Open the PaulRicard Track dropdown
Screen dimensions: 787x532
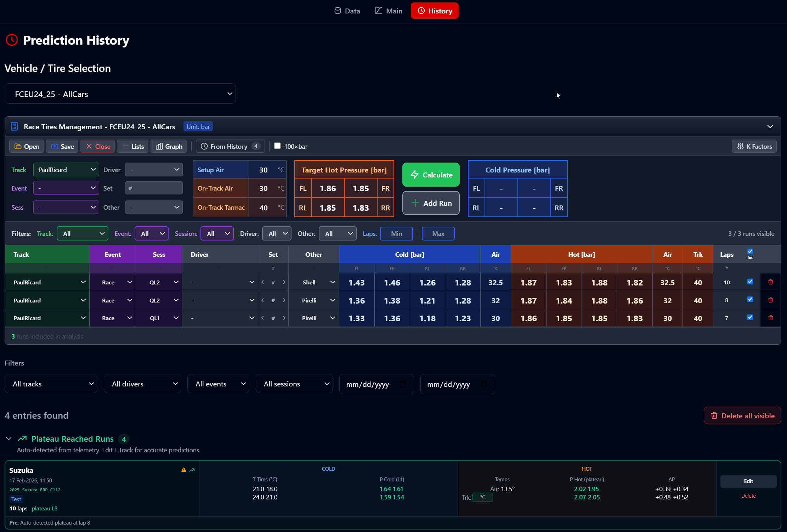[x=66, y=170]
